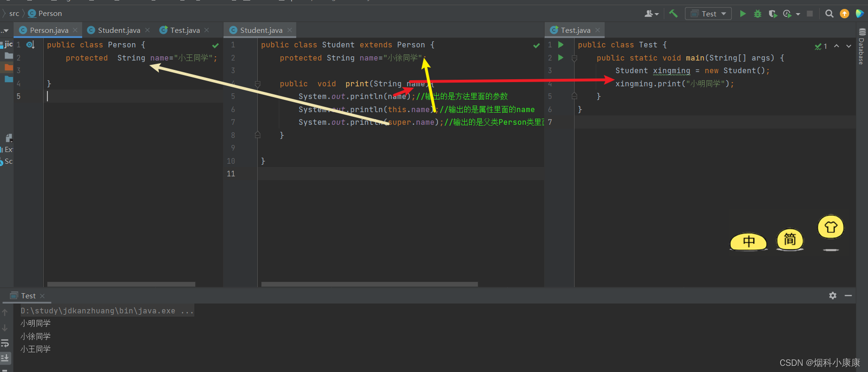Close Student.java tab in left editor
The height and width of the screenshot is (372, 868).
(147, 30)
